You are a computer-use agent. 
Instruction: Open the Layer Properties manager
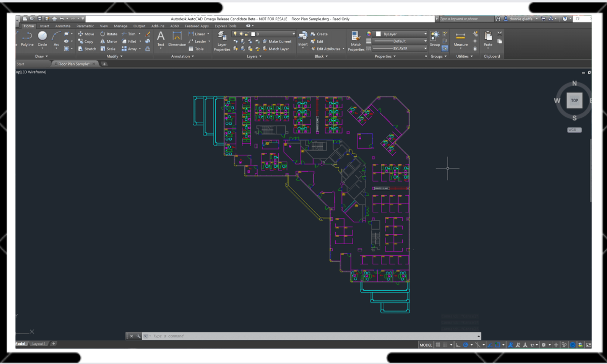tap(222, 40)
